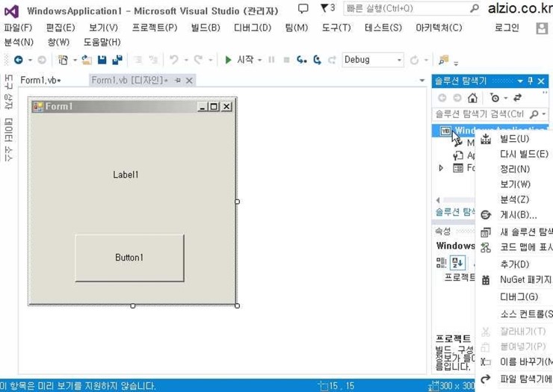The image size is (553, 392).
Task: Open the dropdown arrow next to 시작
Action: click(x=259, y=60)
